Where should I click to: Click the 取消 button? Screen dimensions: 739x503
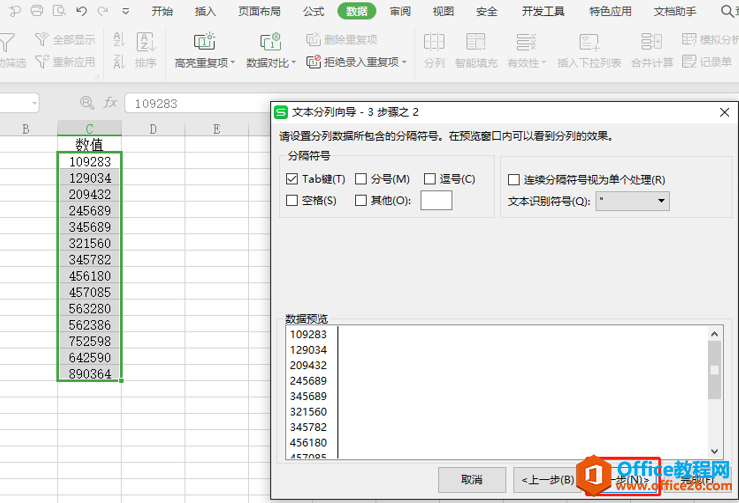(x=472, y=480)
